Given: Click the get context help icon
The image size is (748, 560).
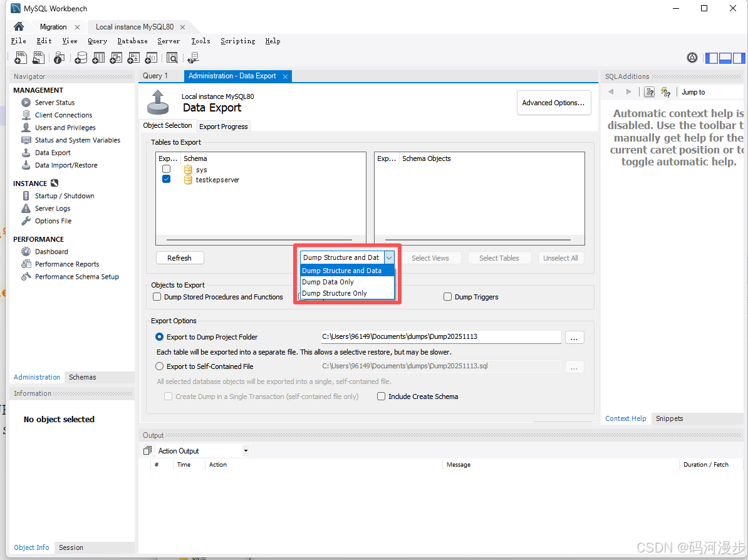Looking at the screenshot, I should (649, 92).
